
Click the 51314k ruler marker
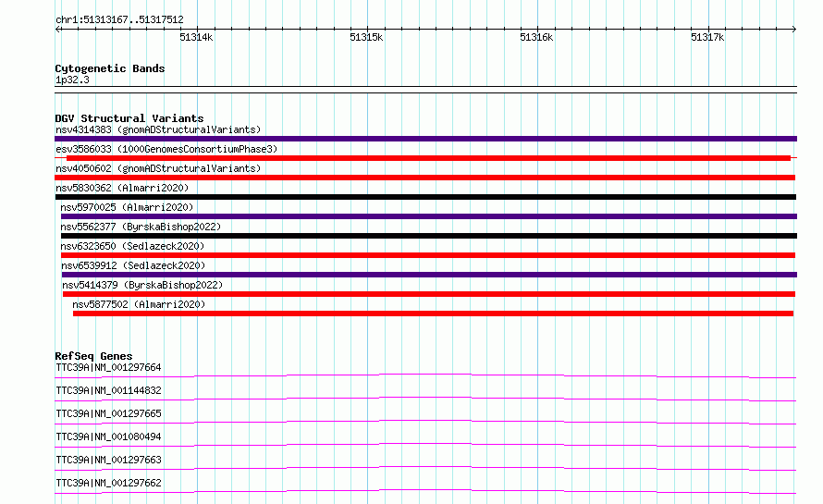click(x=196, y=37)
